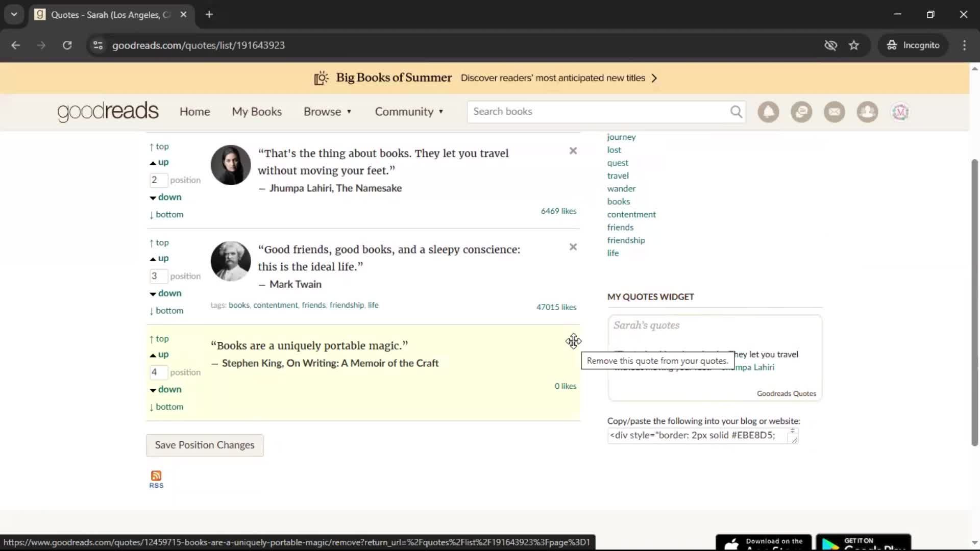Move Mark Twain quote up
This screenshot has width=980, height=551.
coord(159,259)
